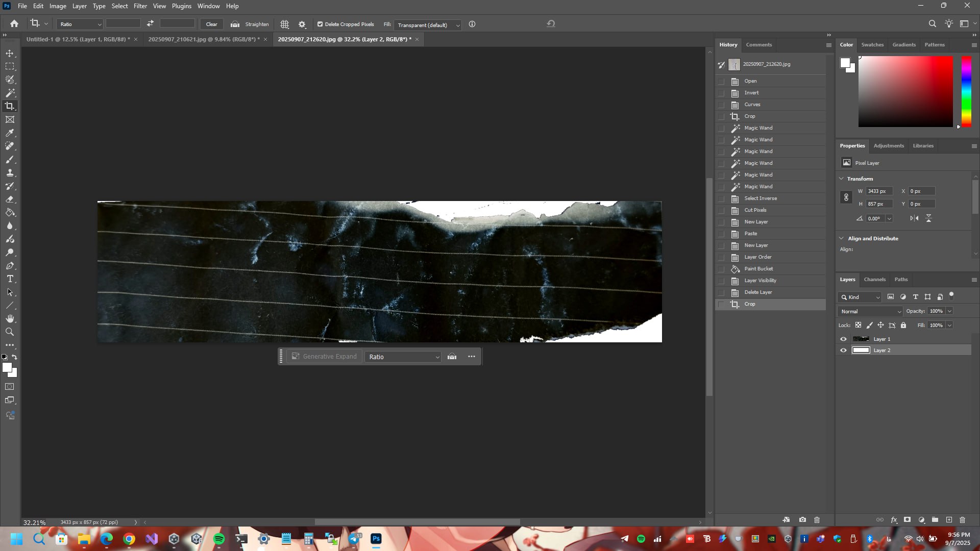Toggle Layer 2 visibility eye
The image size is (980, 551).
[x=843, y=350]
